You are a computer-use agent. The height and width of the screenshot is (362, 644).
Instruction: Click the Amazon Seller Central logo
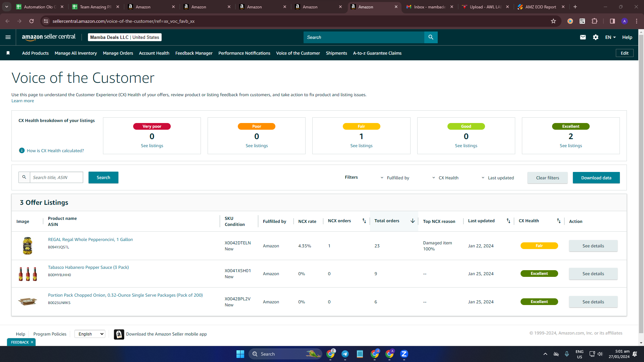(49, 37)
